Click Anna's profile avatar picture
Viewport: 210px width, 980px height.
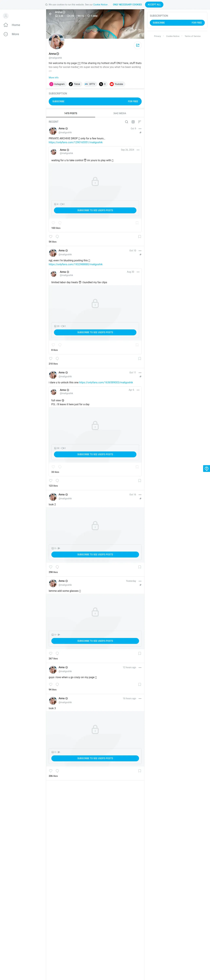click(56, 41)
